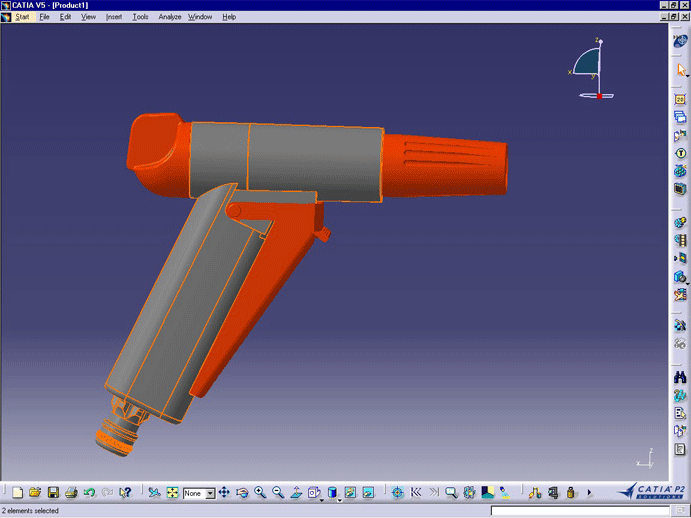Click the binoculars search icon
The image size is (691, 518).
tap(680, 377)
